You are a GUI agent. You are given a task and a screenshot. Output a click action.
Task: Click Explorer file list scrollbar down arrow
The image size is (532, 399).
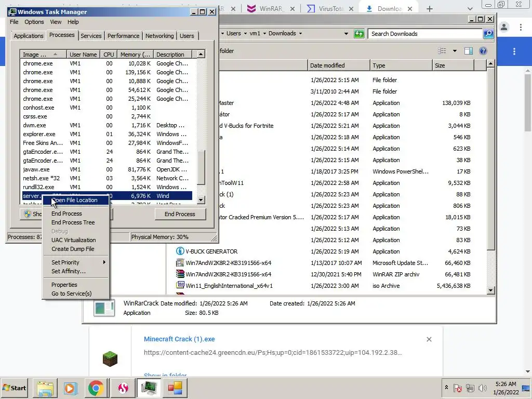[x=490, y=290]
